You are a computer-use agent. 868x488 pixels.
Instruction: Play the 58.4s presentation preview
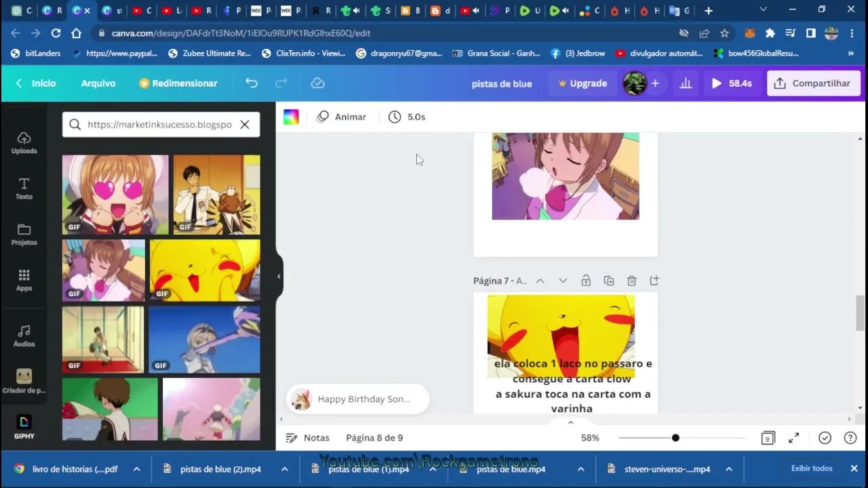(732, 83)
